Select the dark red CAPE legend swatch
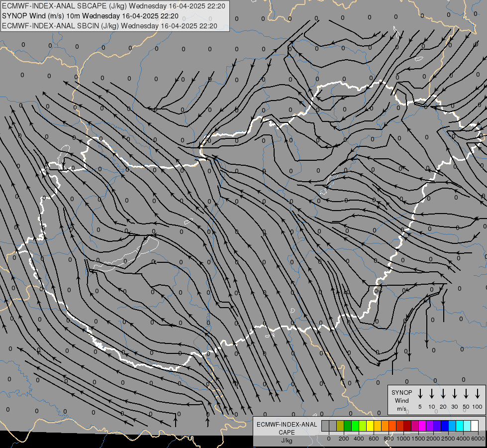This screenshot has width=487, height=448. pos(407,426)
